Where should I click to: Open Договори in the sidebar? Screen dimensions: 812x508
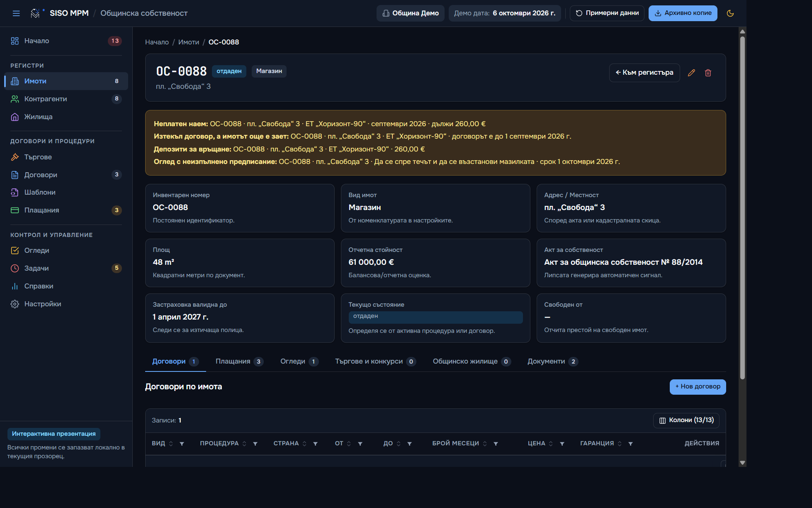tap(66, 175)
